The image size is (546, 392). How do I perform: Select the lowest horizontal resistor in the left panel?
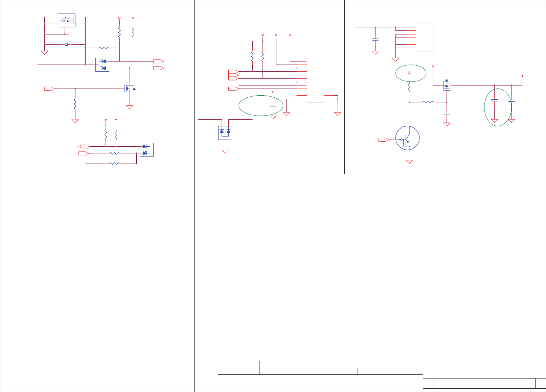click(114, 164)
